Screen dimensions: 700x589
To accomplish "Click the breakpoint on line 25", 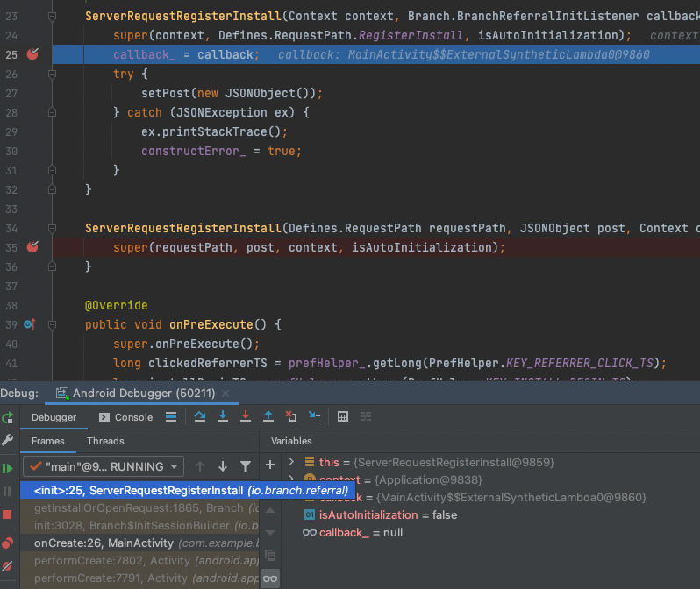I will (32, 54).
